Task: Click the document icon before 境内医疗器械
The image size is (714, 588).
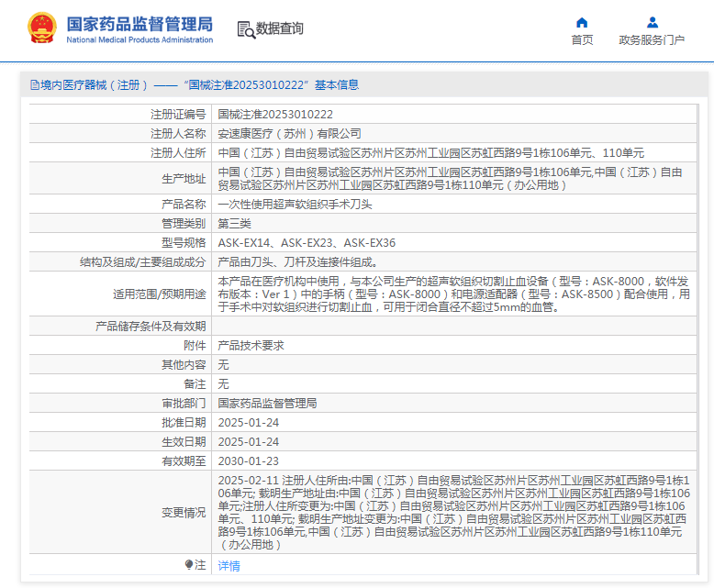Action: point(35,85)
